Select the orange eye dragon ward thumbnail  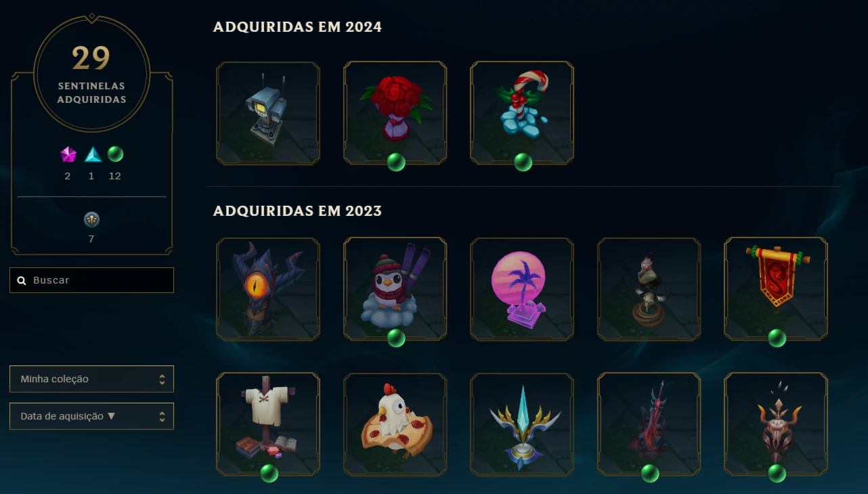click(x=268, y=289)
